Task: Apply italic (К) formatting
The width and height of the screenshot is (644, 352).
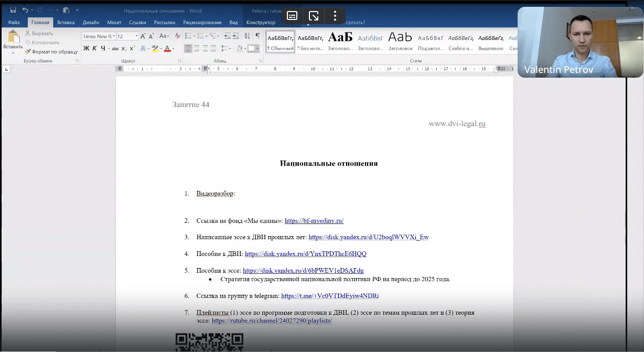Action: click(94, 49)
